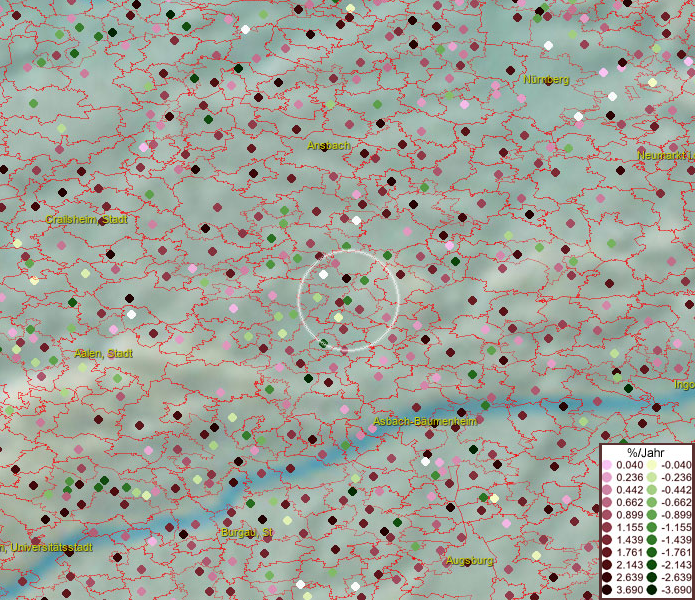
Task: Select the Aalen, Stadt map label
Action: (x=103, y=354)
